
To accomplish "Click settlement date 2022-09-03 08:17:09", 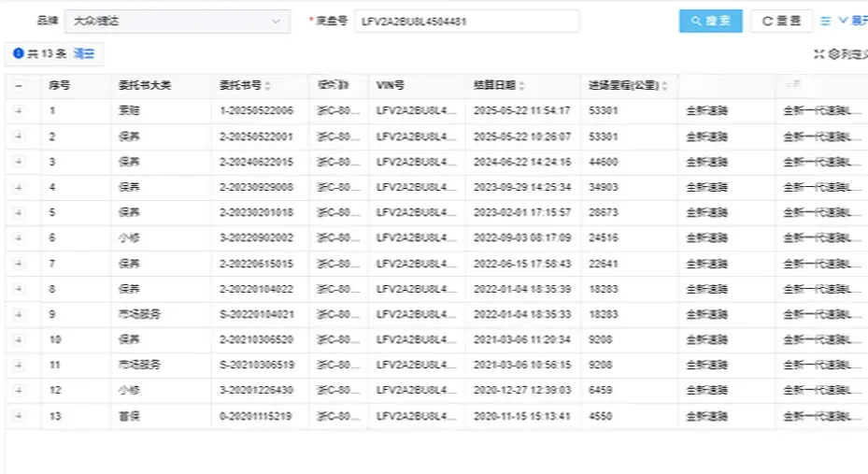I will point(521,238).
